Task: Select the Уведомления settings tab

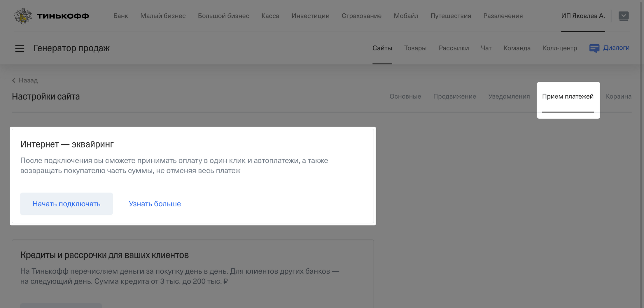Action: click(x=509, y=96)
